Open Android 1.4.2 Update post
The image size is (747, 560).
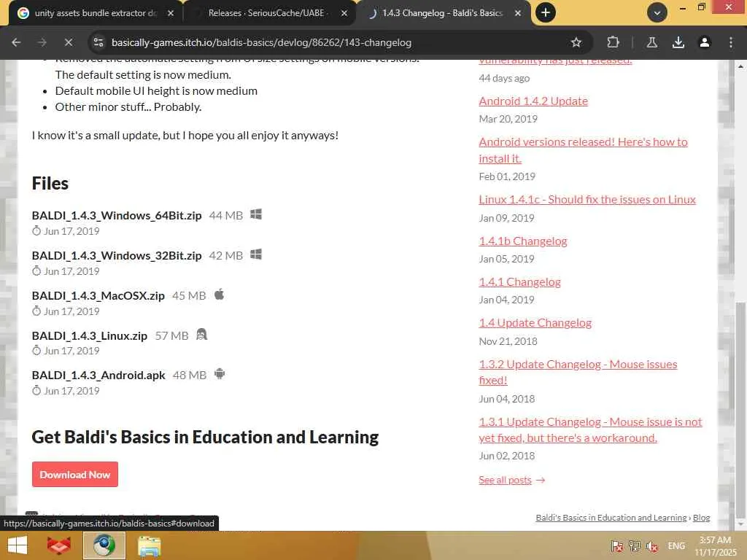point(533,101)
